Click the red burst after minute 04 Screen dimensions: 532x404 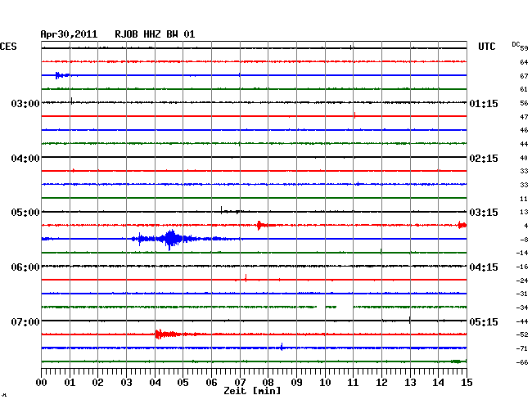tap(168, 334)
